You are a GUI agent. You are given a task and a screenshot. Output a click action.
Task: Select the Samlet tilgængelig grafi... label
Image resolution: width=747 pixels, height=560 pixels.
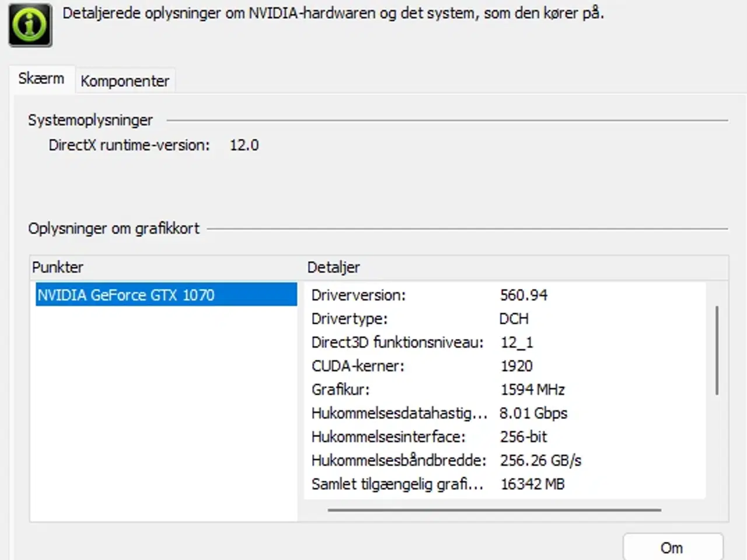[397, 484]
